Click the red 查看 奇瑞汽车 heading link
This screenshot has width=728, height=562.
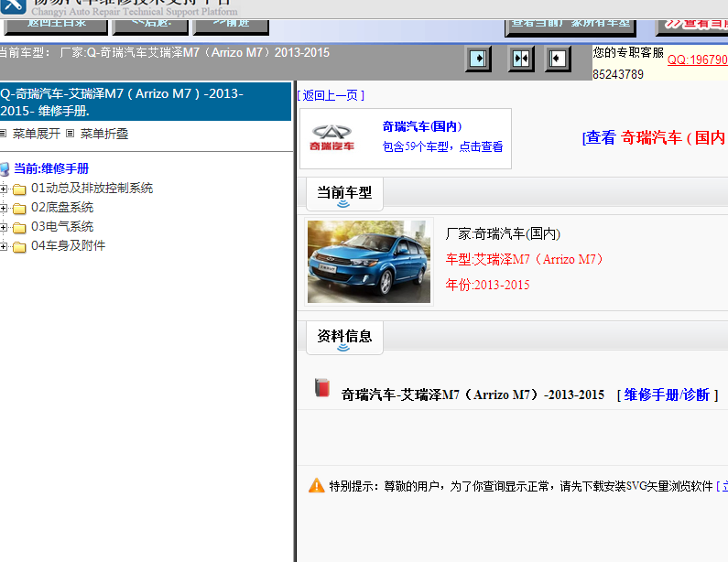pos(655,137)
